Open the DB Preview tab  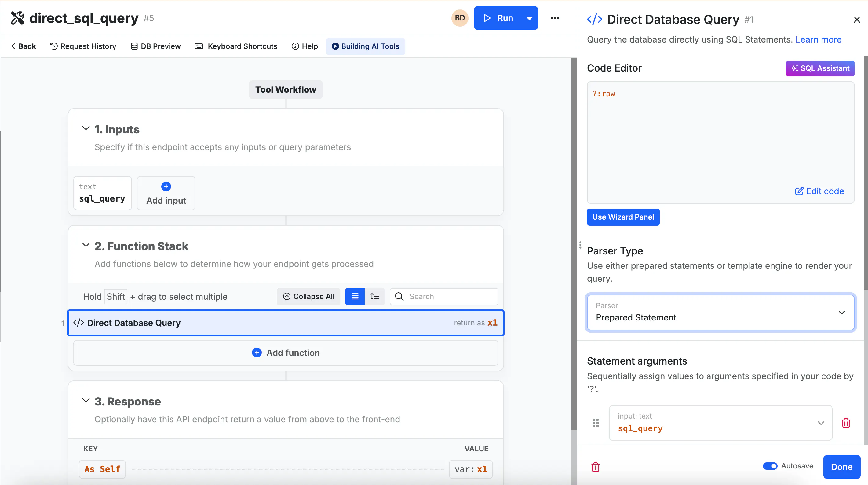tap(156, 46)
